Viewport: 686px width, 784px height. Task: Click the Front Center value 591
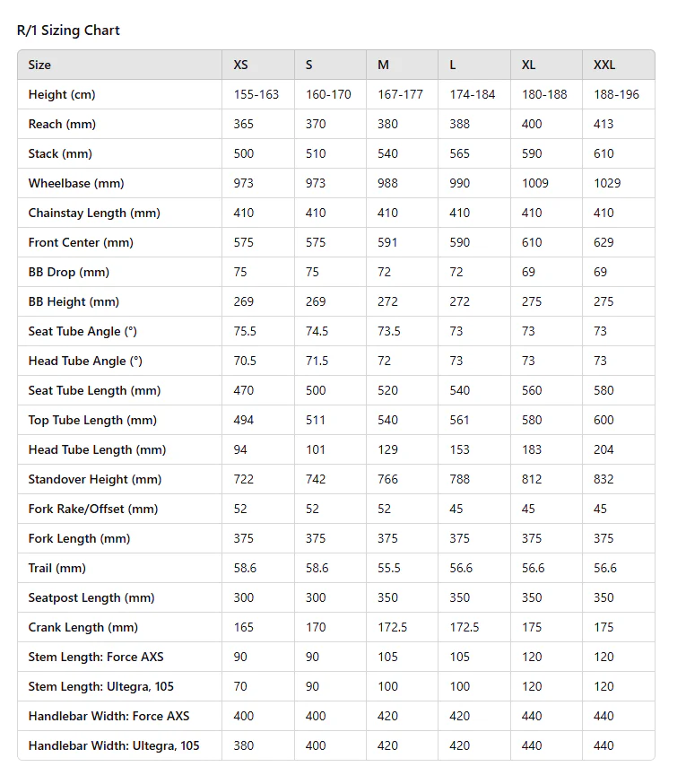(x=387, y=242)
